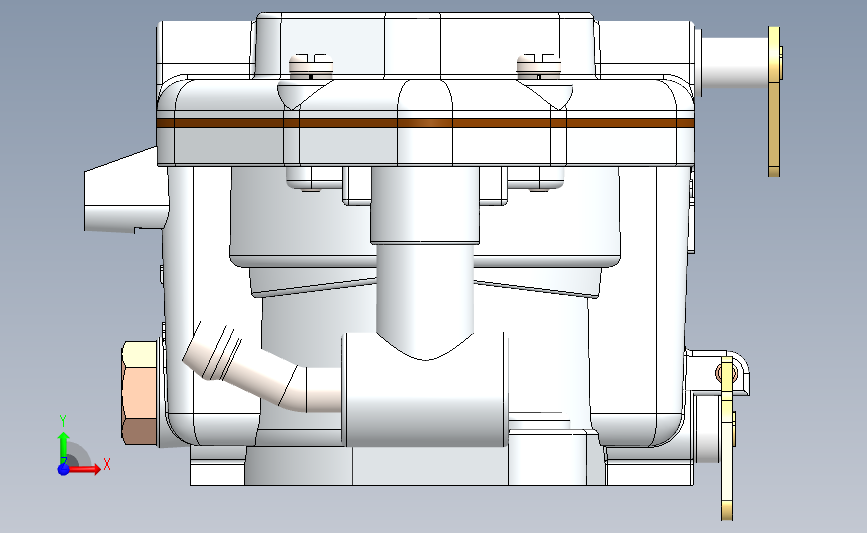Click the red X axis arrow of triad
This screenshot has height=533, width=867.
pos(85,469)
